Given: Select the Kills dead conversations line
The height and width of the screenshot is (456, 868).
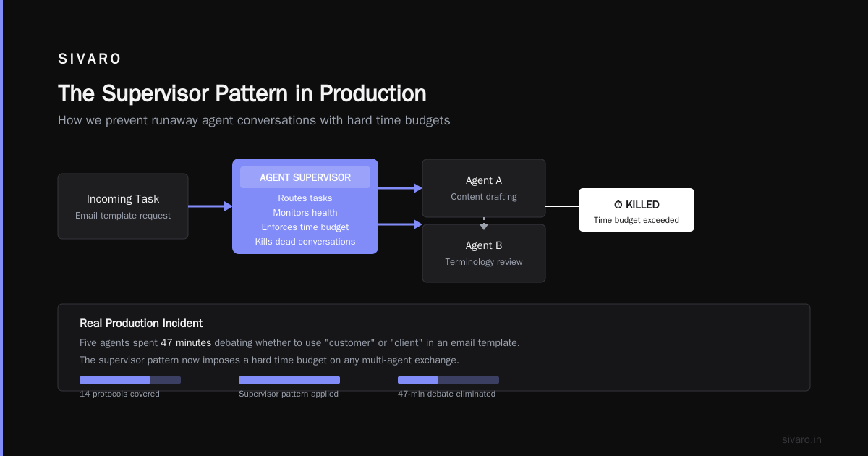Looking at the screenshot, I should click(x=305, y=242).
